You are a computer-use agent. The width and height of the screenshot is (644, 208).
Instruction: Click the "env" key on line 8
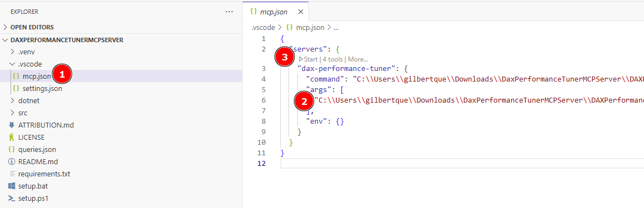pyautogui.click(x=317, y=121)
